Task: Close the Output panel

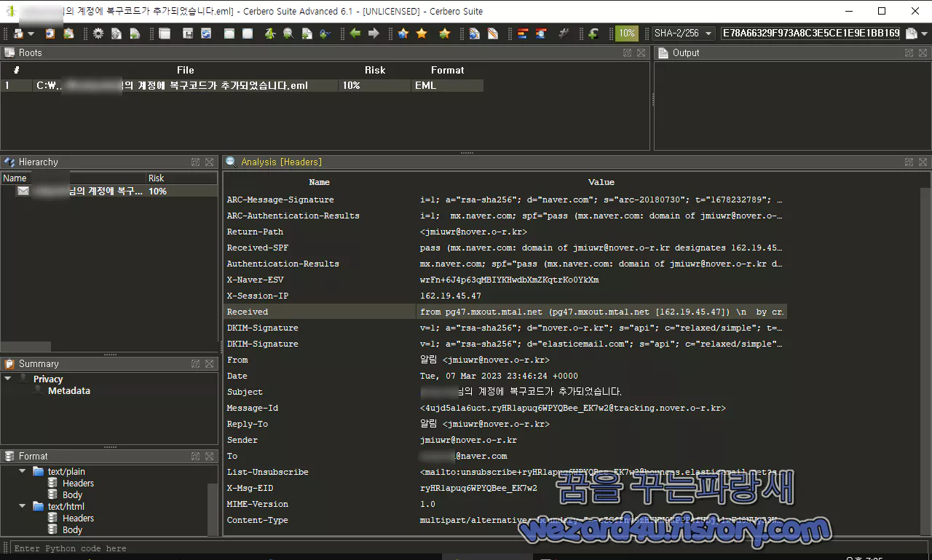Action: point(923,52)
